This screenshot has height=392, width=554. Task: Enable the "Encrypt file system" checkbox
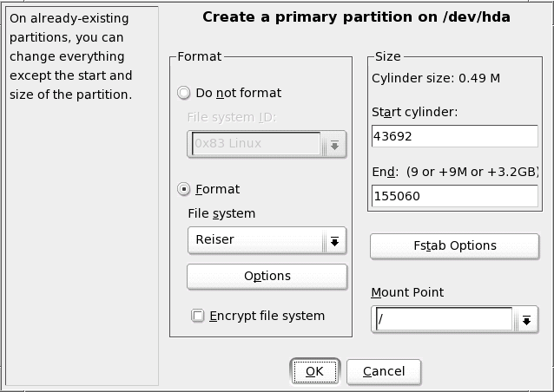198,316
